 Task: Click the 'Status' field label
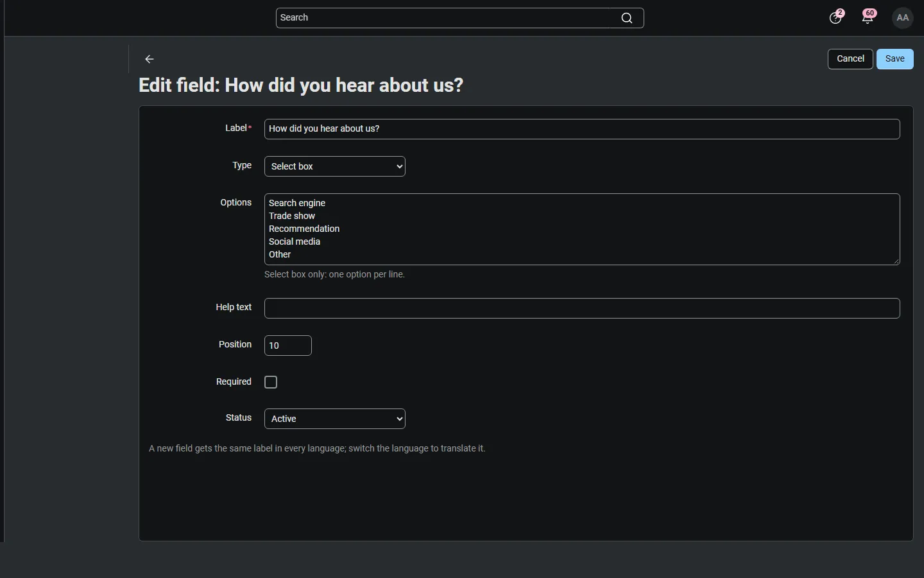[x=239, y=418]
